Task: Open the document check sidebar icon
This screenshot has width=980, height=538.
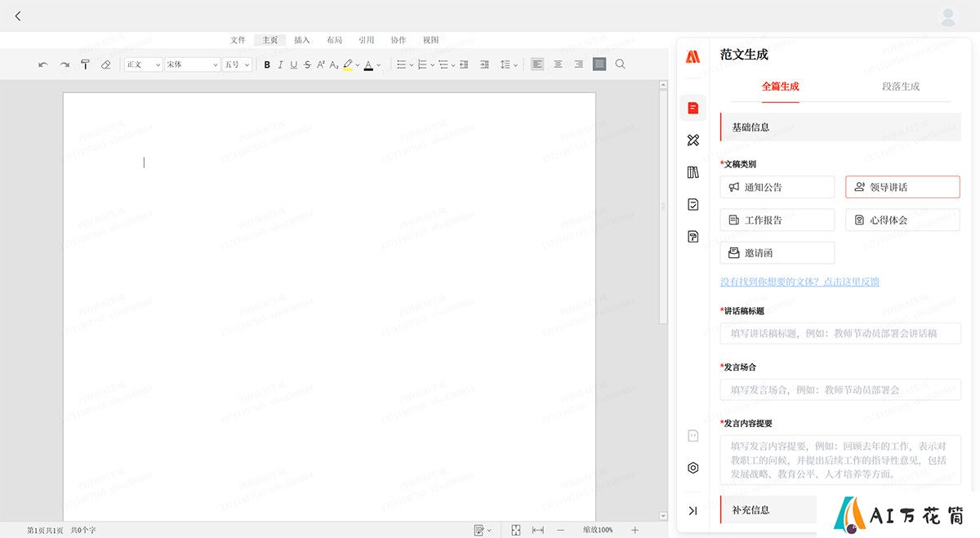Action: (693, 204)
